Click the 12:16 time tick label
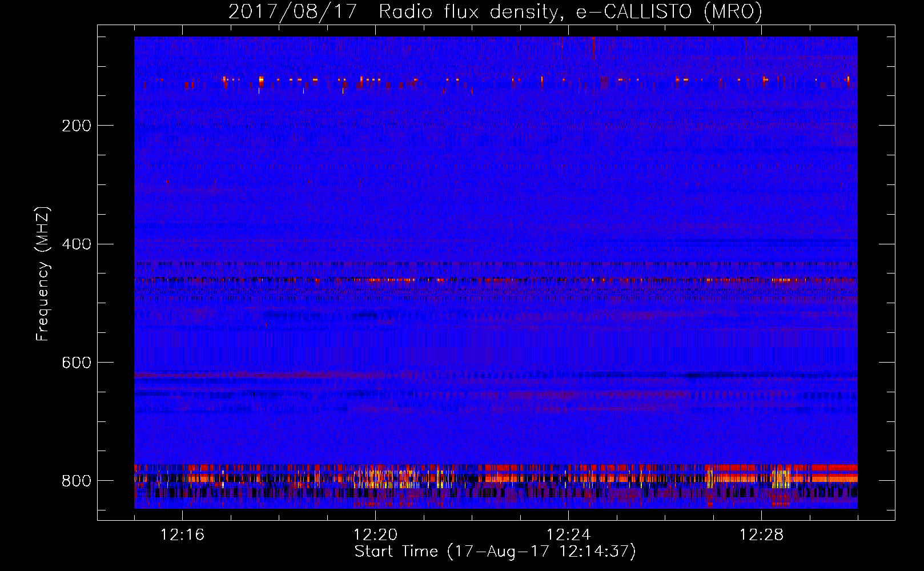Viewport: 924px width, 571px height. [x=182, y=535]
